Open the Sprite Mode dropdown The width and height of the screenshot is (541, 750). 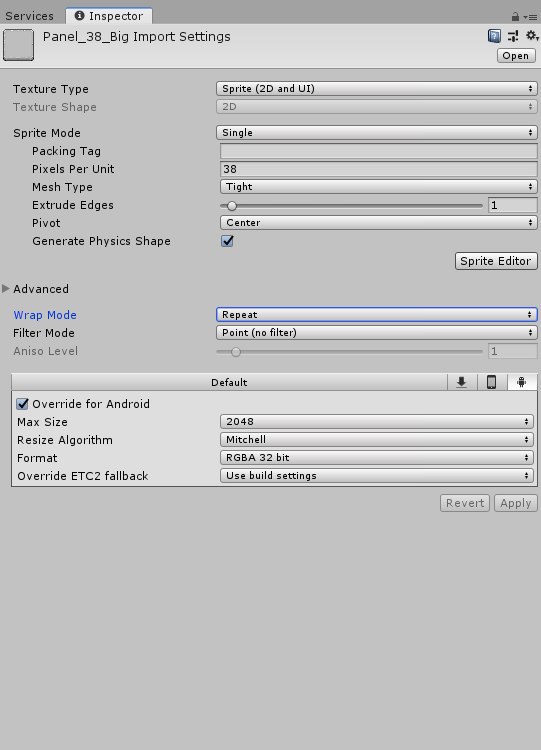[376, 132]
